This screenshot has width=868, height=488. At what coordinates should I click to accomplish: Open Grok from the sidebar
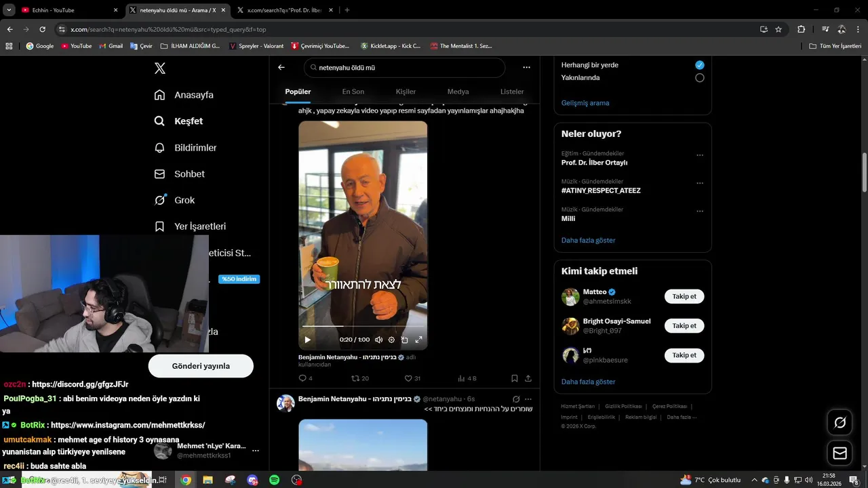click(174, 200)
